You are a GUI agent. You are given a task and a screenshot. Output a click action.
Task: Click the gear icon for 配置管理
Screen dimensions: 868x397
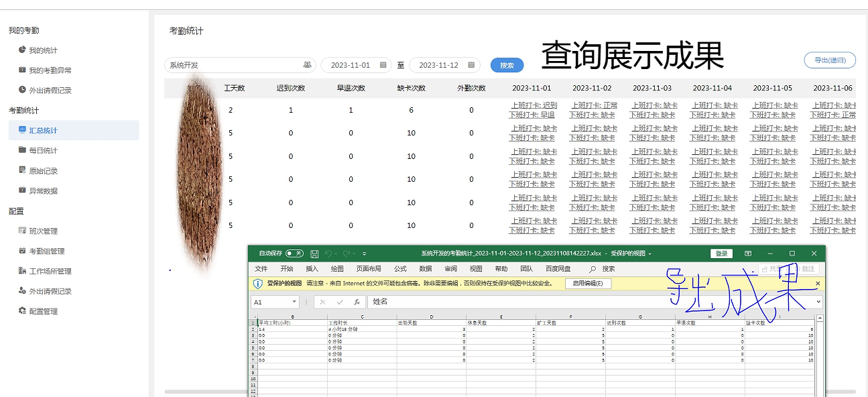[22, 311]
